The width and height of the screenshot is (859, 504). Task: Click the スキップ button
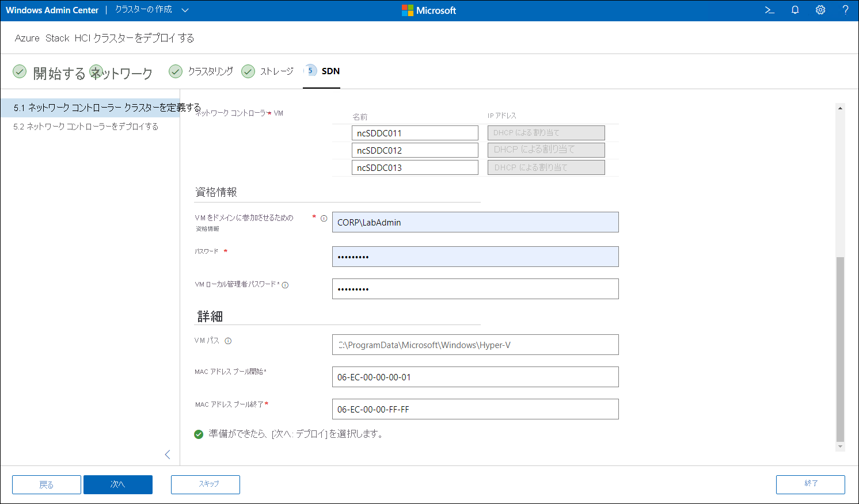click(206, 484)
